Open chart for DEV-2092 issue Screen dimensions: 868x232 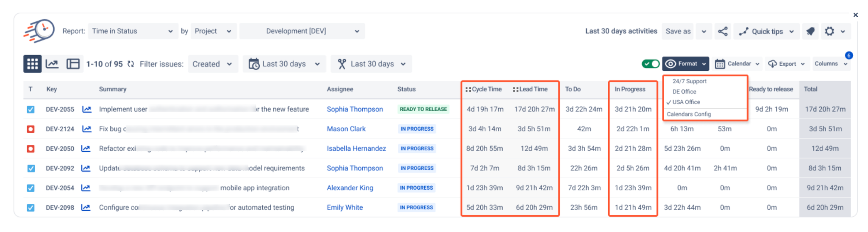click(86, 168)
